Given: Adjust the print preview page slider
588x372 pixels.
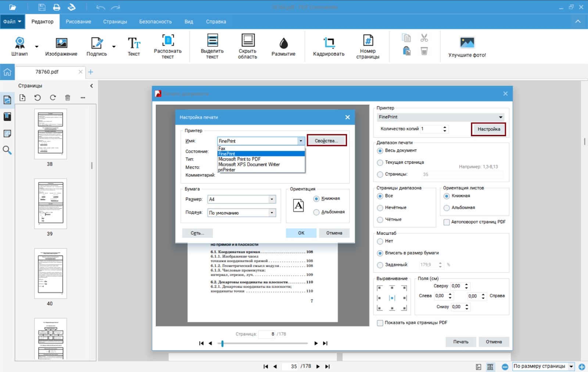Looking at the screenshot, I should (222, 344).
